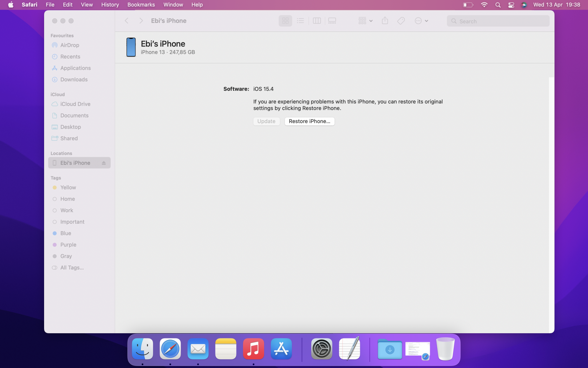Filter by the Important tag
Screen dimensions: 588x368
[x=79, y=222]
